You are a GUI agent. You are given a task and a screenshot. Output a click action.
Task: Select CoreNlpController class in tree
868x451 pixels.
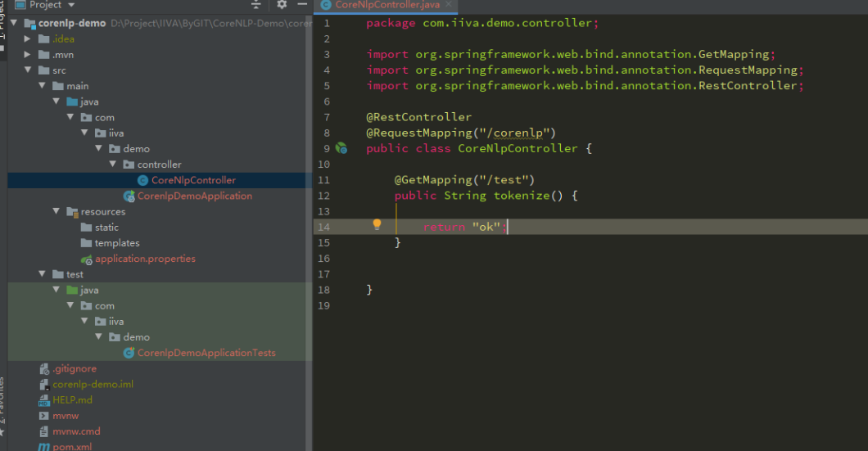(193, 180)
